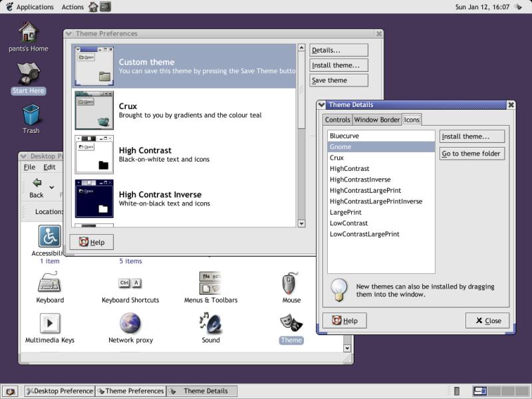Open the Mouse preferences icon
This screenshot has height=399, width=532.
point(291,284)
